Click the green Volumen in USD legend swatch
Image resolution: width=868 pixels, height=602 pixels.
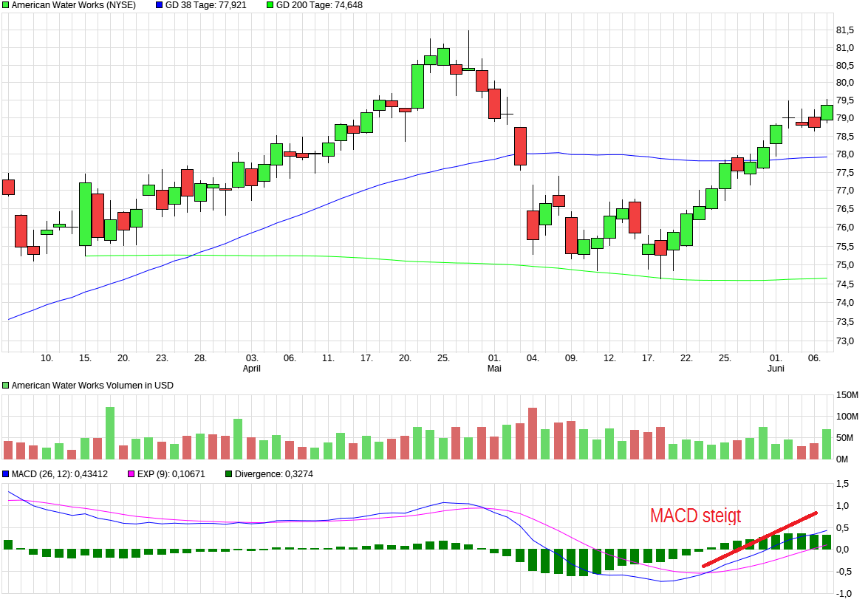6,386
